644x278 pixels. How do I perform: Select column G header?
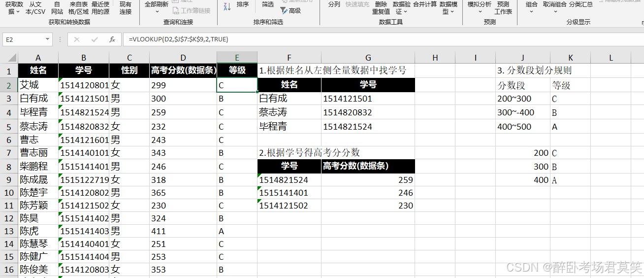[x=368, y=58]
